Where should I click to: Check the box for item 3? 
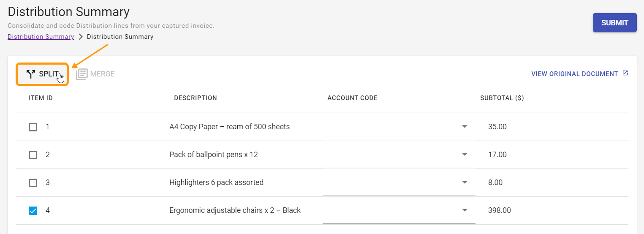tap(33, 182)
